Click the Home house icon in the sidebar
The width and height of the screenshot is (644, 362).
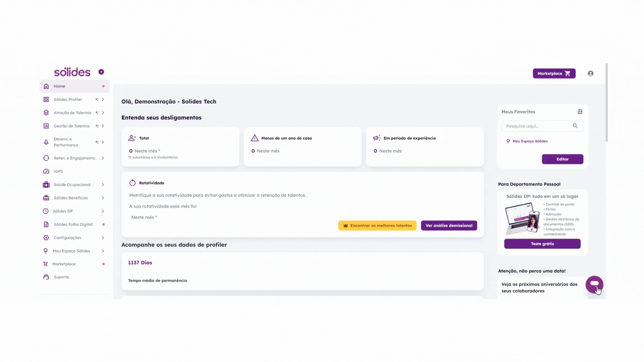coord(46,86)
